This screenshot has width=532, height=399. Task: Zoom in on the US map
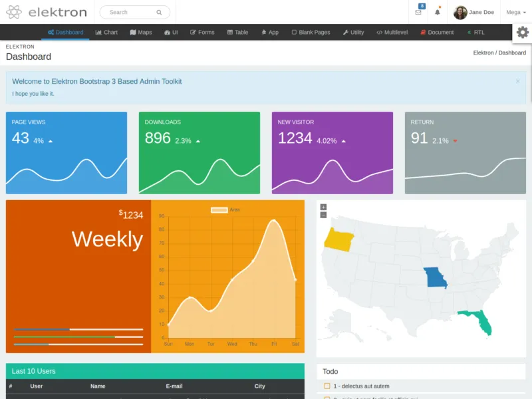[x=323, y=207]
